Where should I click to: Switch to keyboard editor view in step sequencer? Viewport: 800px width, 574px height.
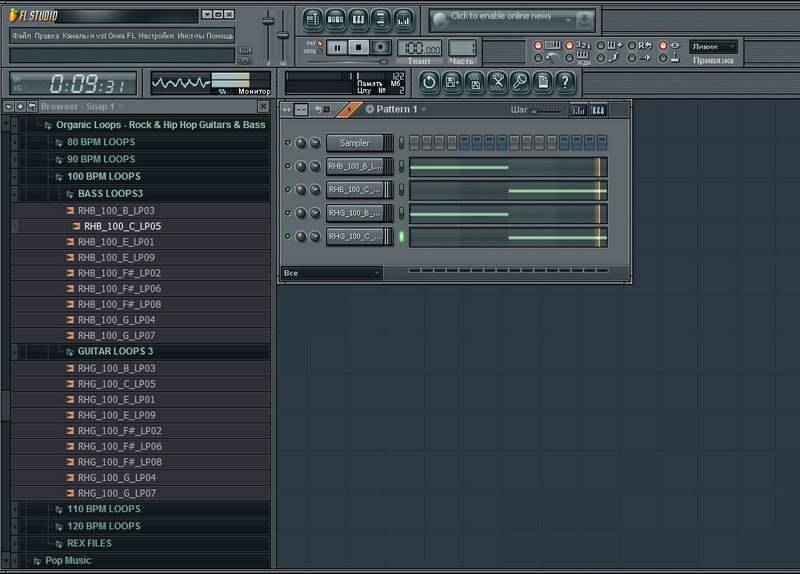click(x=599, y=110)
